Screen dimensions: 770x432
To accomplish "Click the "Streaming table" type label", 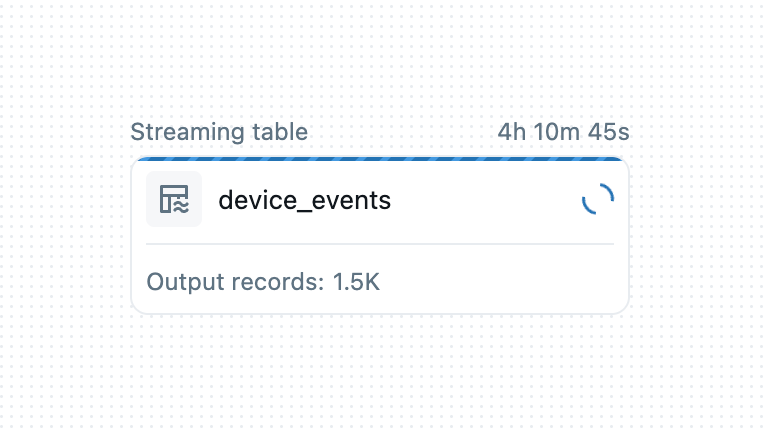I will (x=219, y=132).
